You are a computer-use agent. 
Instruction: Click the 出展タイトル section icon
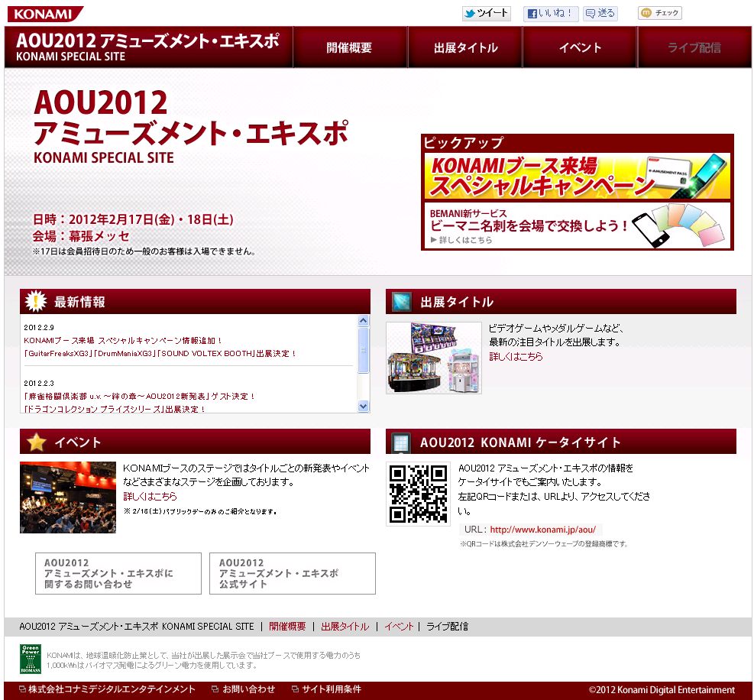401,302
